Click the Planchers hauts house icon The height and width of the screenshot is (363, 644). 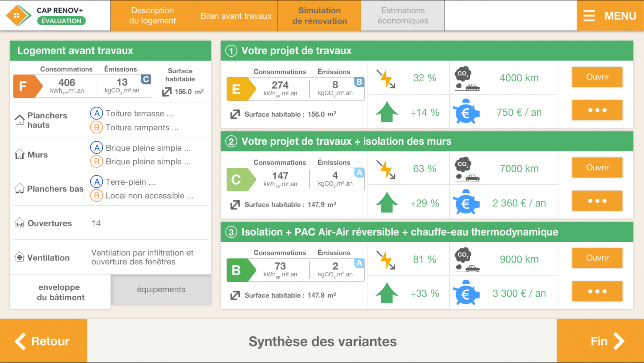[x=20, y=120]
